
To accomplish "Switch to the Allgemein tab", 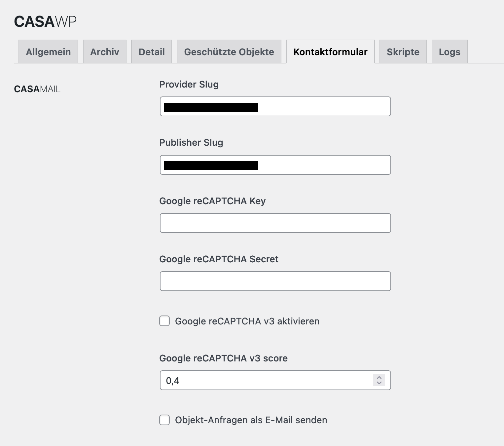I will click(48, 52).
